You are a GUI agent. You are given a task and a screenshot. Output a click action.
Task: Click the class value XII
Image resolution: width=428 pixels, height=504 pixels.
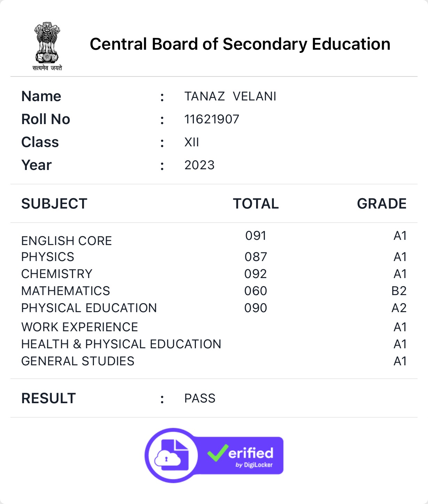coord(192,142)
